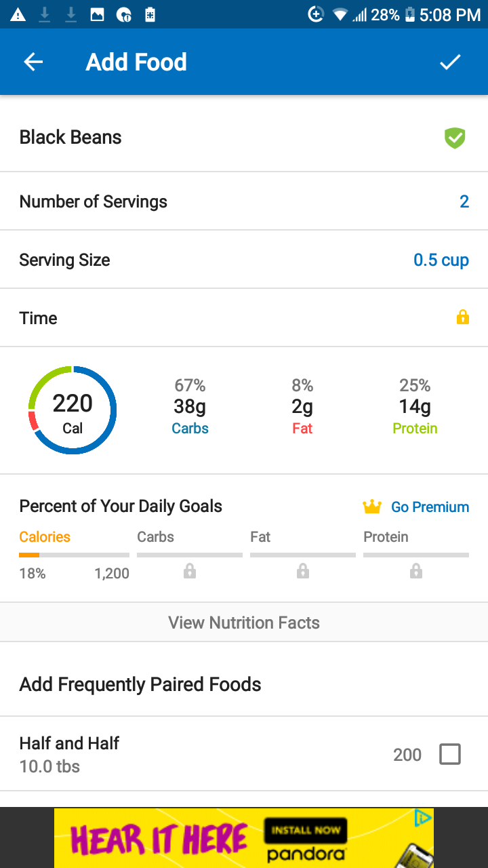This screenshot has width=488, height=868.
Task: Tap the green verified shield icon
Action: 455,138
